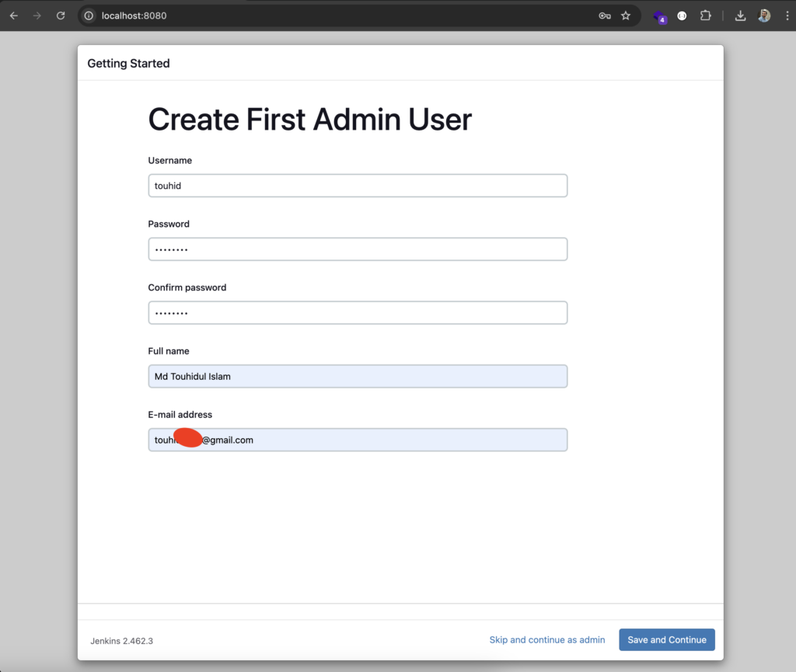796x672 pixels.
Task: Edit the Full name field
Action: pos(358,376)
